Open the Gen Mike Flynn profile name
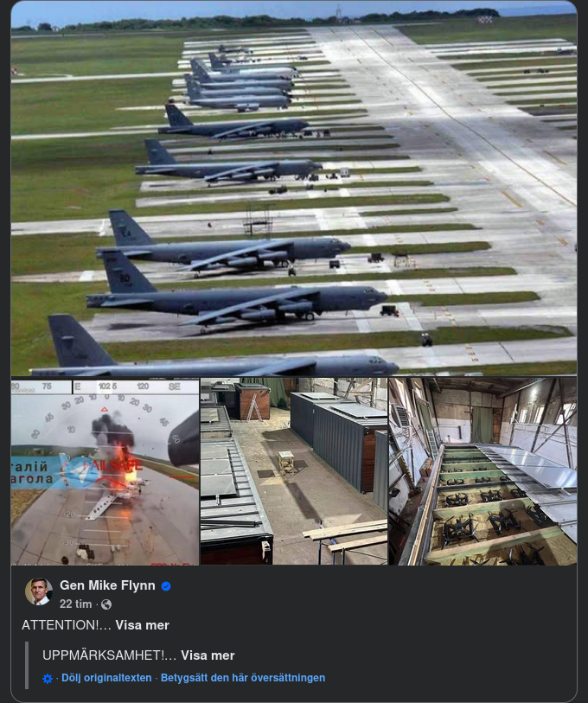 (107, 586)
